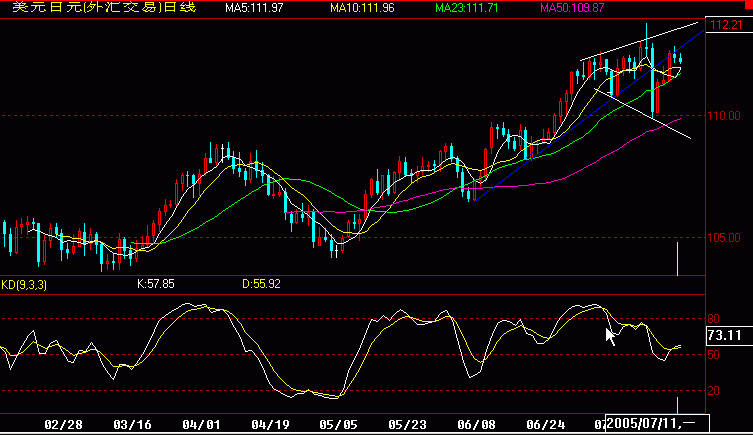Click the 03/16 date on time axis
Screen dimensions: 753x435
(133, 424)
